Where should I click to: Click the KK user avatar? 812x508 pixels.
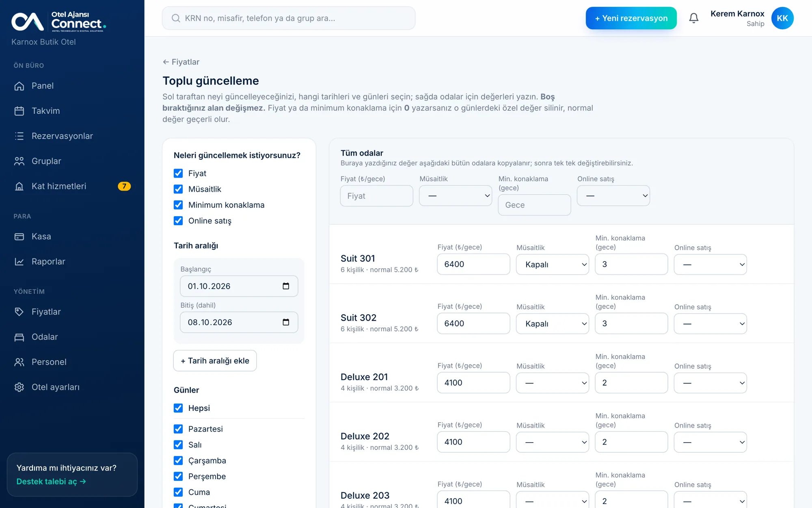782,18
